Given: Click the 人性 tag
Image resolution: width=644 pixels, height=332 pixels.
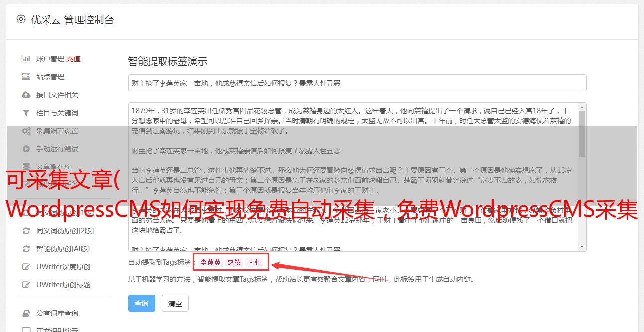Looking at the screenshot, I should [254, 262].
